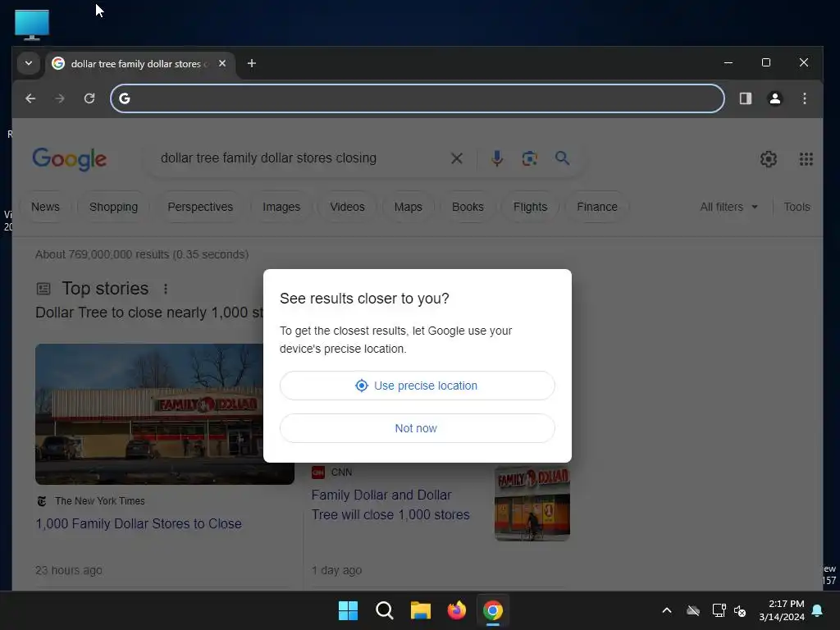Image resolution: width=840 pixels, height=630 pixels.
Task: Open 1,000 Family Dollar Stores to Close
Action: (x=139, y=523)
